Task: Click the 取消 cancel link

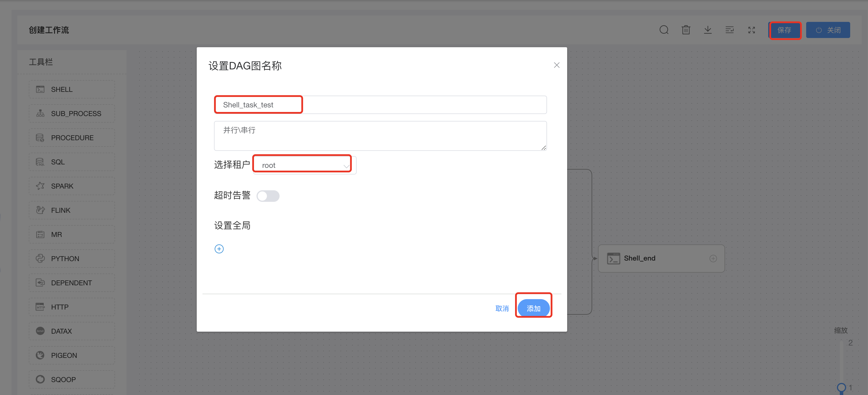Action: click(x=502, y=308)
